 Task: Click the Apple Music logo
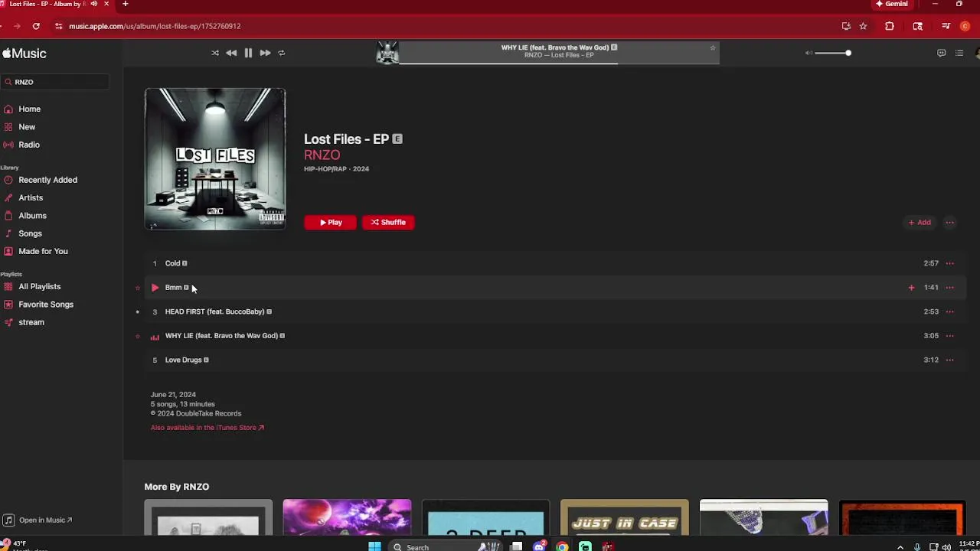click(24, 54)
